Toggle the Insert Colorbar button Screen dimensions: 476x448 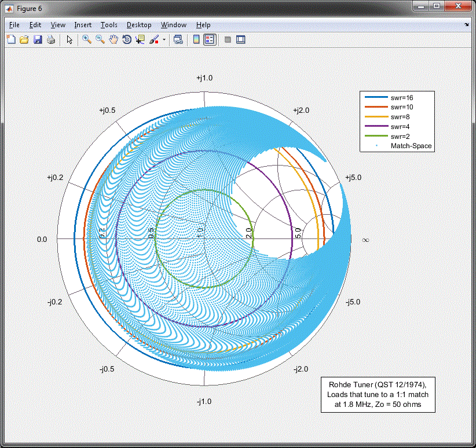[x=196, y=40]
